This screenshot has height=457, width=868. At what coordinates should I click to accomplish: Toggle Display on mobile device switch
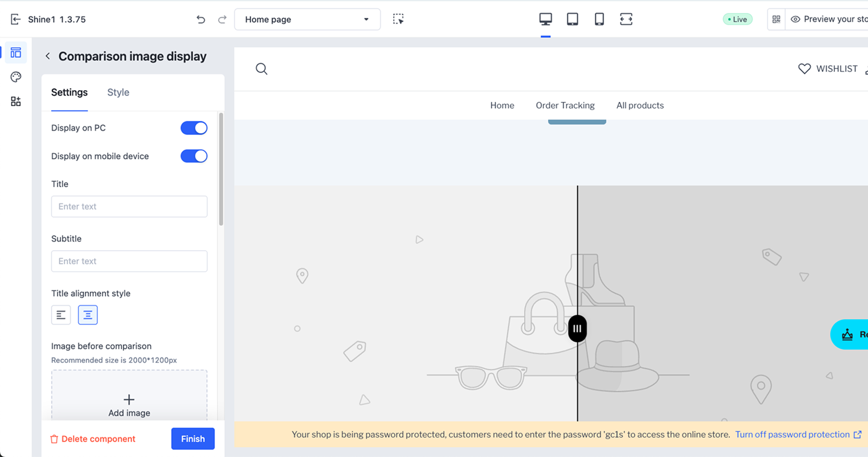tap(194, 156)
